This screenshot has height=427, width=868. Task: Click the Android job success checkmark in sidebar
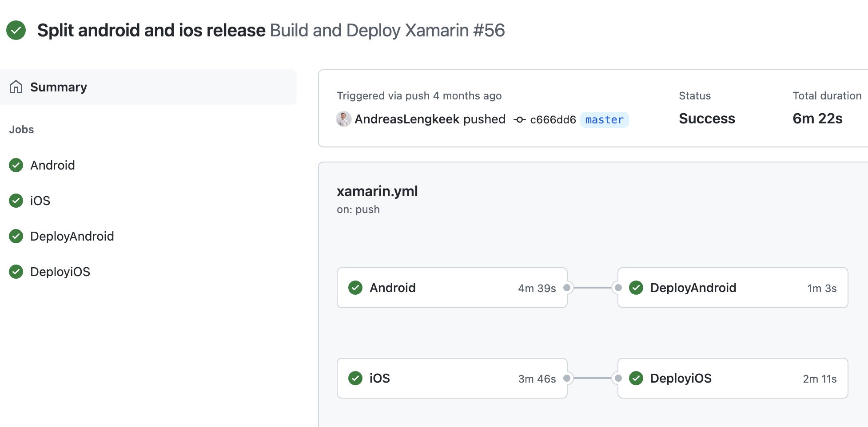[16, 165]
